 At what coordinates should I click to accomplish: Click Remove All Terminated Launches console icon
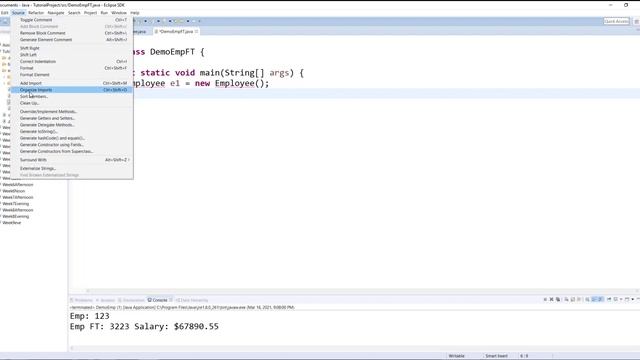pyautogui.click(x=558, y=300)
